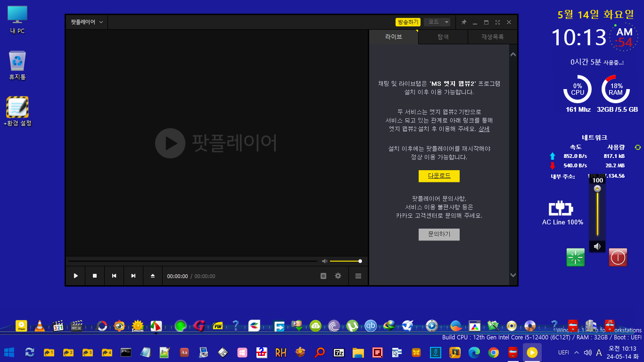Toggle PotPlayer fullscreen view
Image resolution: width=644 pixels, height=362 pixels.
coord(497,22)
